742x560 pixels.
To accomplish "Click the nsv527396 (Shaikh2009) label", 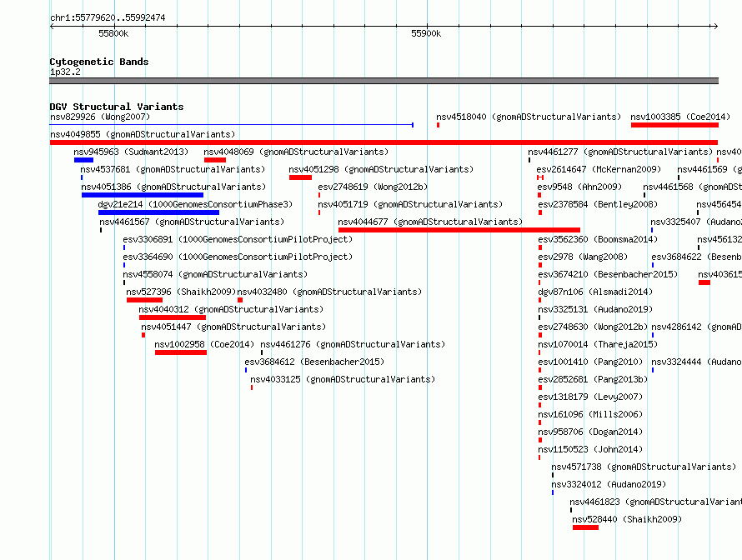I will 181,292.
